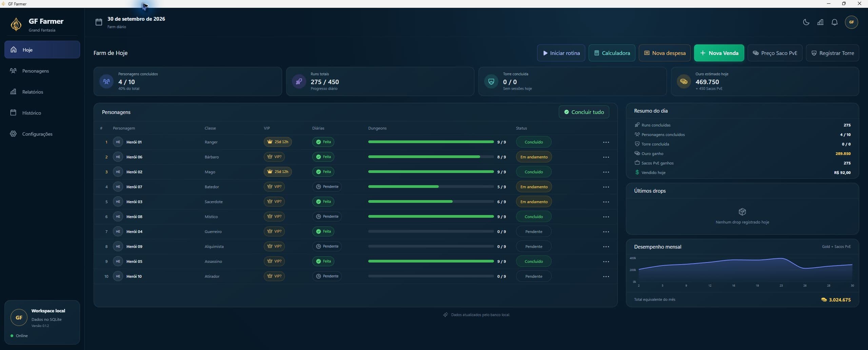Open the Calculadora
This screenshot has height=350, width=868.
point(612,53)
